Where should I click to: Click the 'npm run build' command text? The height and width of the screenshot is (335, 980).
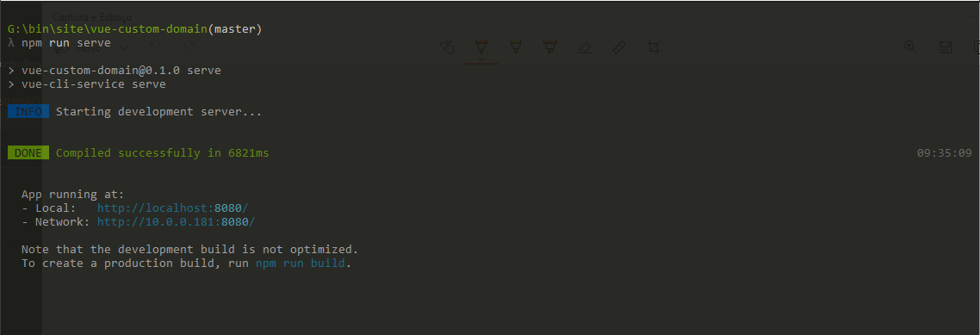(301, 264)
